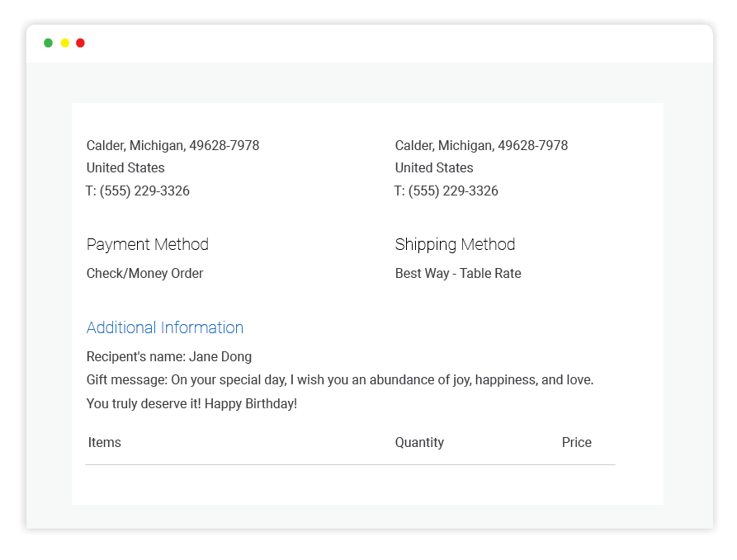Click the Quantity column header
The height and width of the screenshot is (560, 737).
pos(419,442)
